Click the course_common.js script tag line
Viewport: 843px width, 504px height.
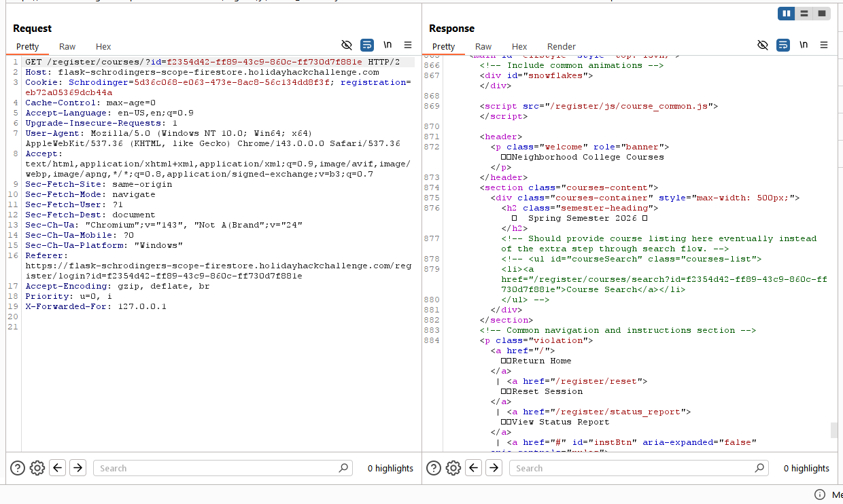click(x=599, y=106)
